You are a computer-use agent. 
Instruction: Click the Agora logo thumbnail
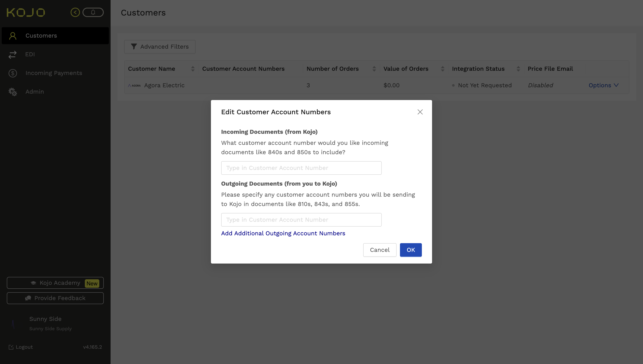pos(134,86)
